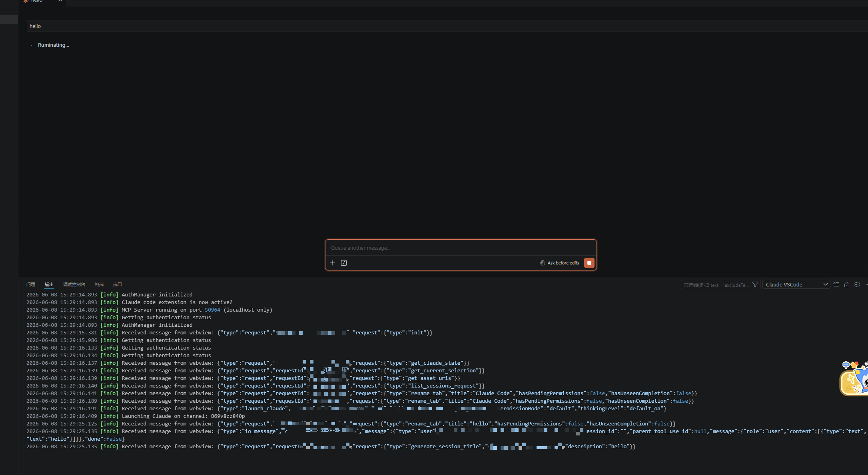Click the 筛选器 filter text field
This screenshot has height=475, width=868.
click(x=716, y=285)
